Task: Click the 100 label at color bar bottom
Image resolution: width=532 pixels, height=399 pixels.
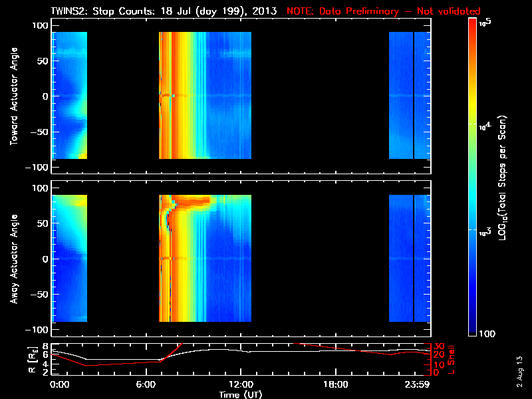Action: (487, 333)
